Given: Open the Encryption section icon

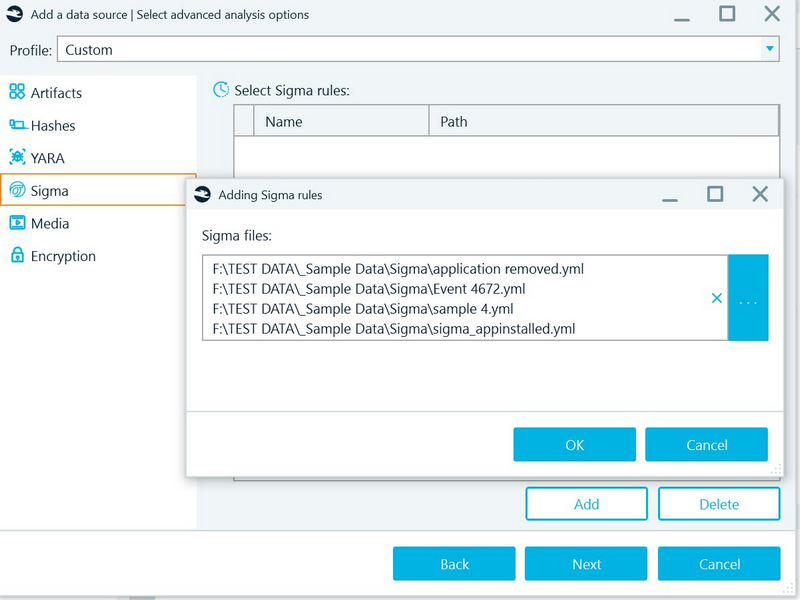Looking at the screenshot, I should pyautogui.click(x=16, y=256).
